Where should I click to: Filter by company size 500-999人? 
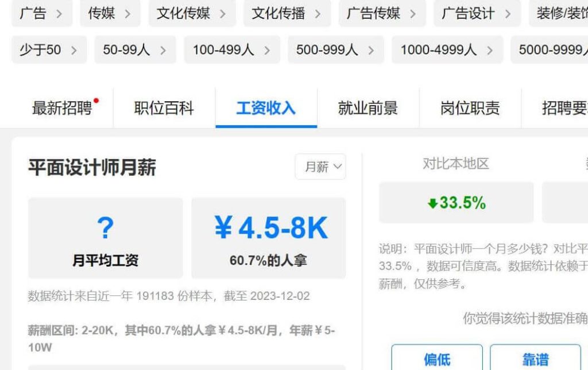(335, 49)
